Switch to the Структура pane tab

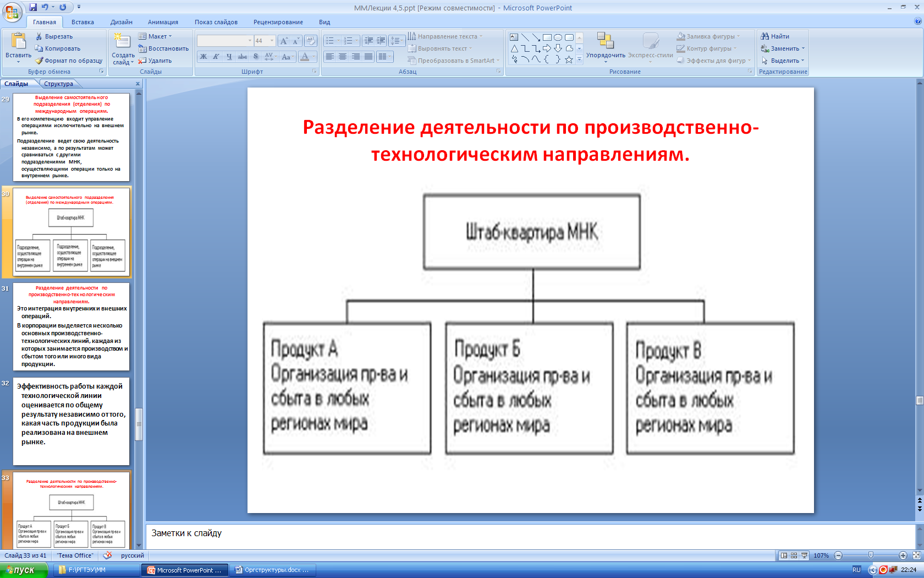[59, 84]
